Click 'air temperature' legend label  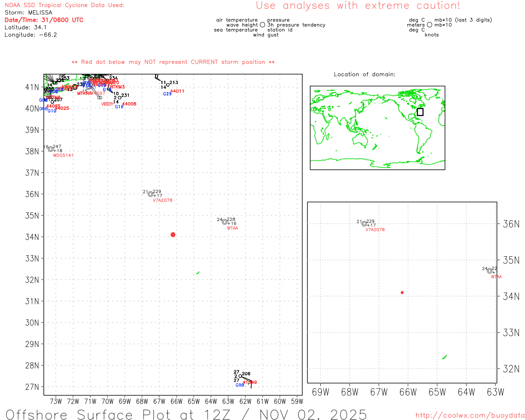[237, 20]
